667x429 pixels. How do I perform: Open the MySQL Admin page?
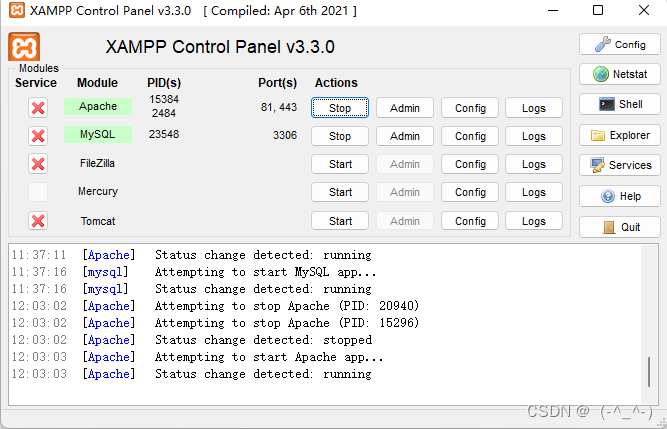405,136
